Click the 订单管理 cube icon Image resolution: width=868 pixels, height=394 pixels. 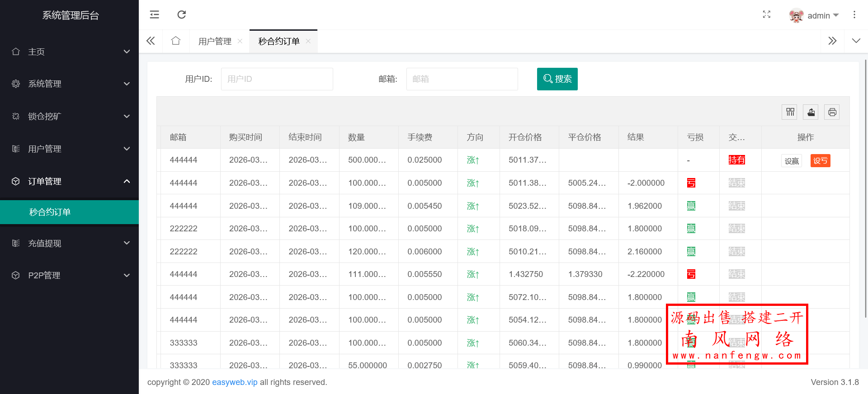tap(16, 181)
